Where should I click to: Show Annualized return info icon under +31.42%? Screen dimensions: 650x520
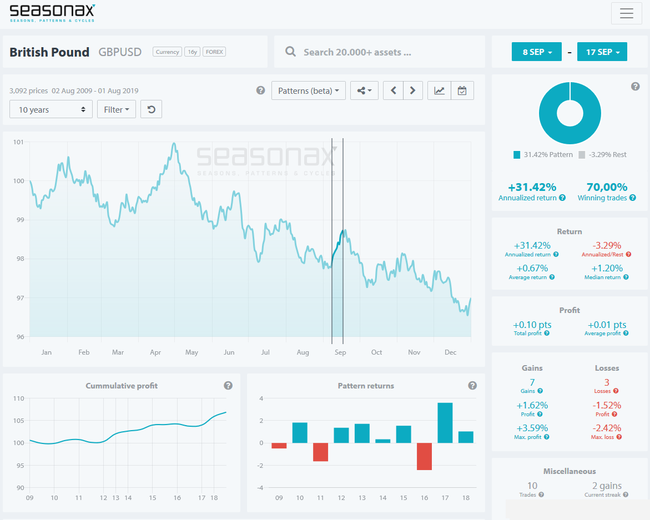(x=562, y=198)
